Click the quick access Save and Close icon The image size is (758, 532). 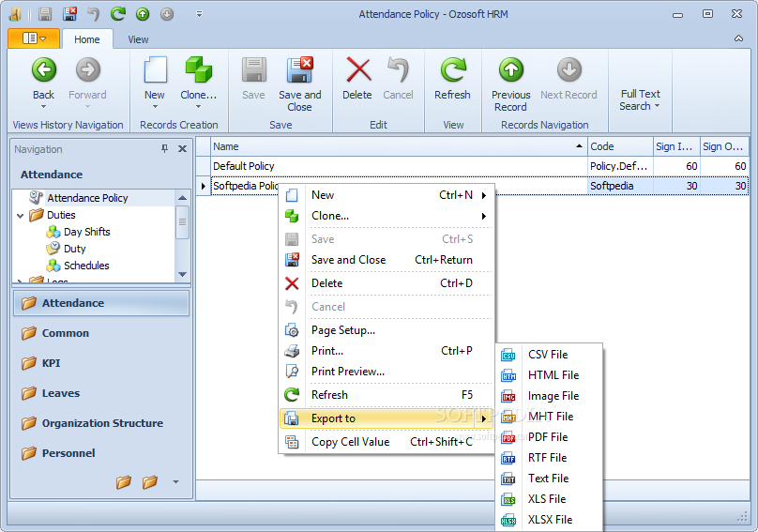tap(70, 14)
